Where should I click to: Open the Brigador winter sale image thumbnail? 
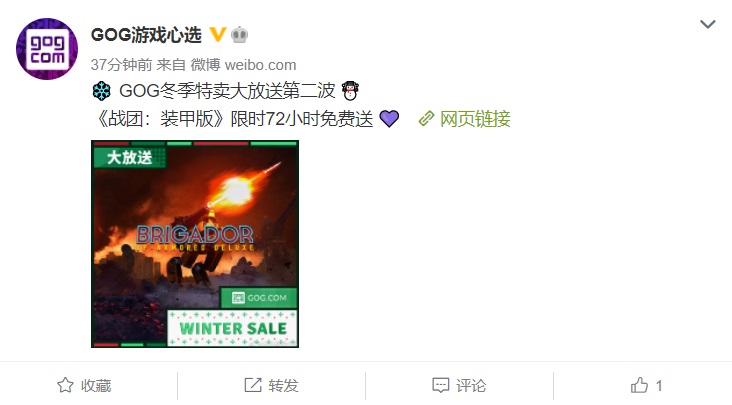(x=195, y=244)
